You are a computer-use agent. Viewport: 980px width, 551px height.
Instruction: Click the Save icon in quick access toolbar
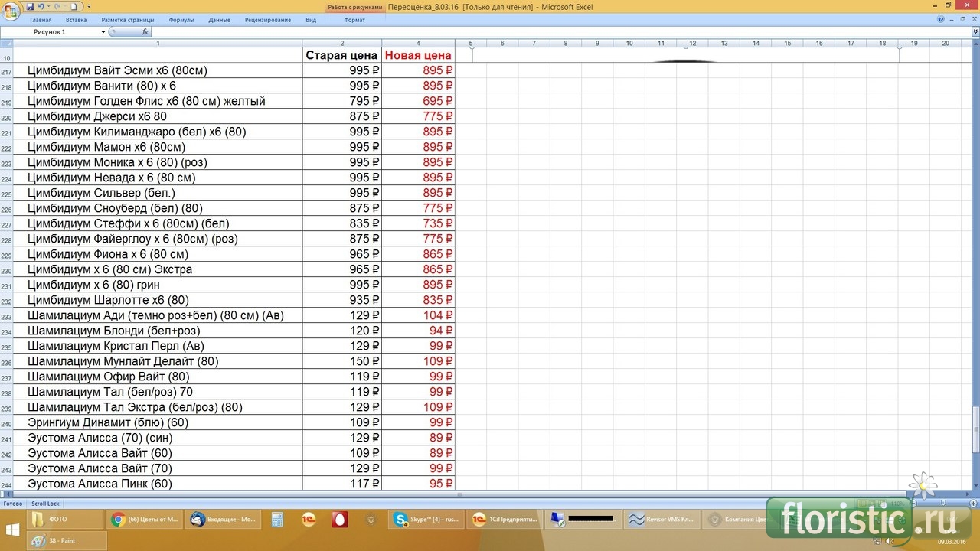pos(30,6)
